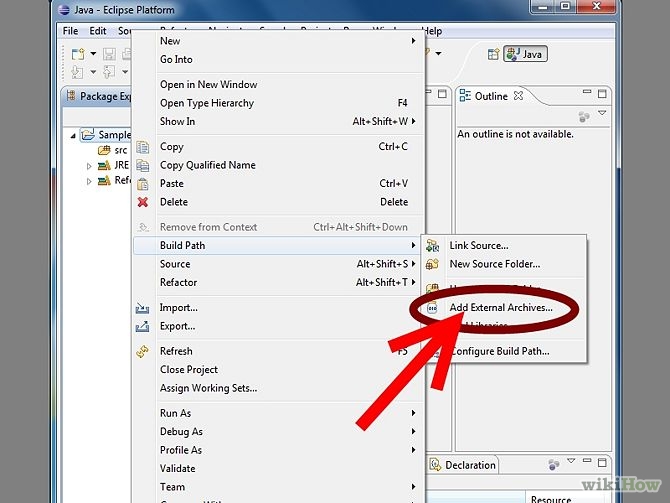The image size is (670, 503).
Task: Click the Outline tab icon
Action: (x=465, y=96)
